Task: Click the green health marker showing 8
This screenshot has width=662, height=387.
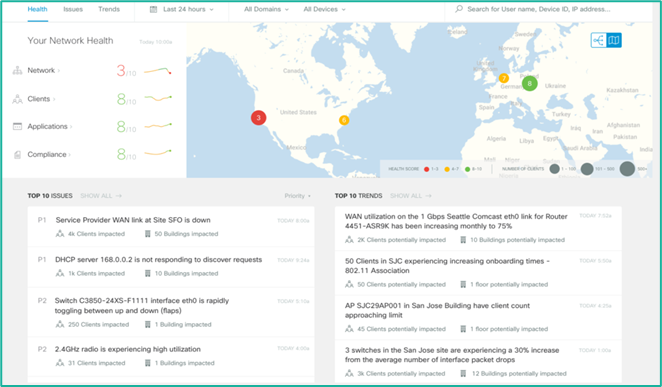Action: 529,84
